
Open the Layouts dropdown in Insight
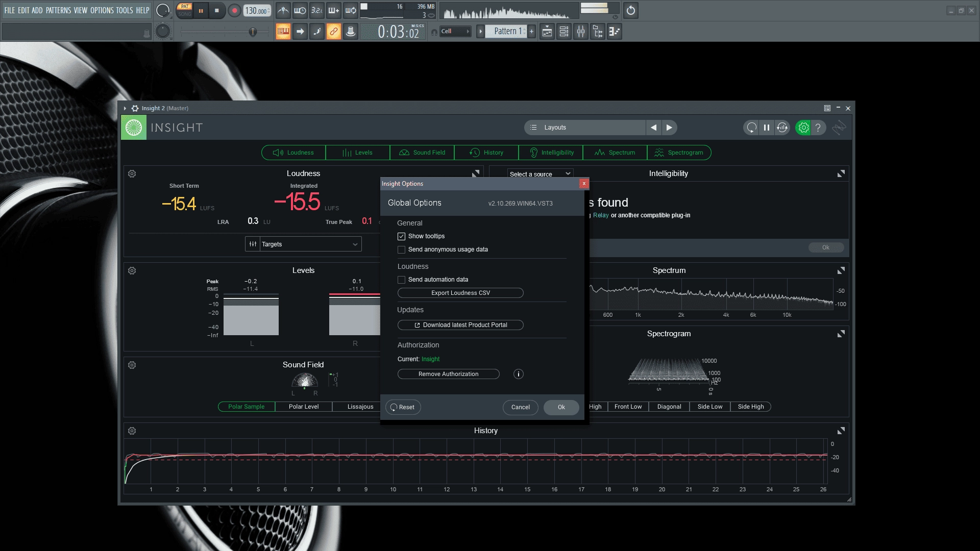[x=585, y=128]
